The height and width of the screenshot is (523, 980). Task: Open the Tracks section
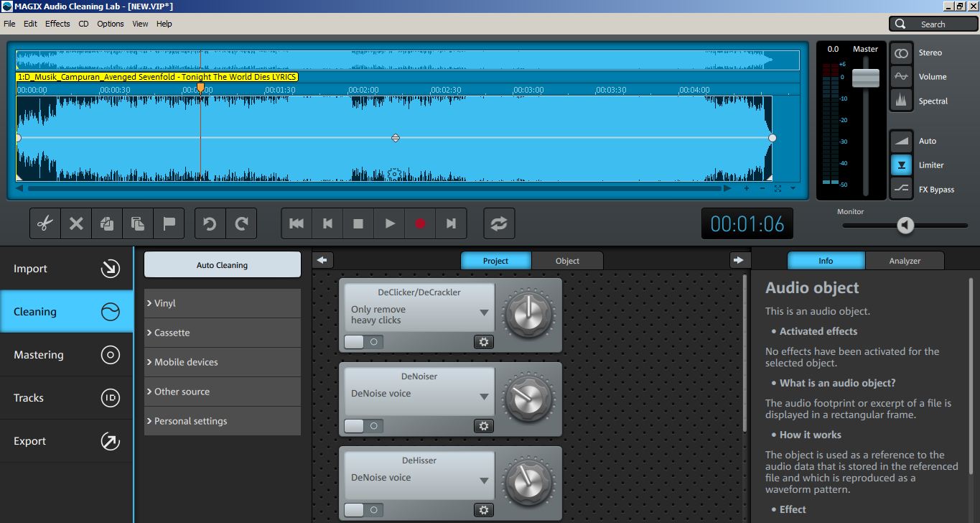tap(66, 398)
